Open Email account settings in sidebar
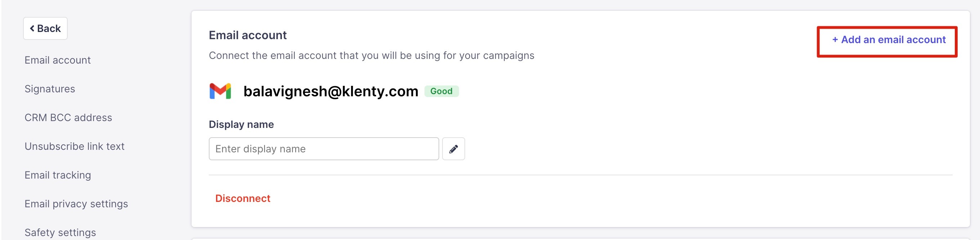The height and width of the screenshot is (240, 980). [x=58, y=60]
